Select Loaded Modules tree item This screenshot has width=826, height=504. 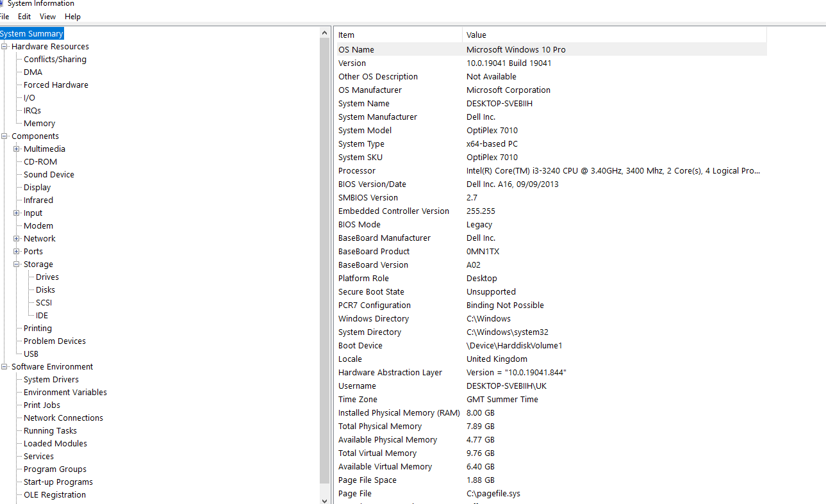55,444
